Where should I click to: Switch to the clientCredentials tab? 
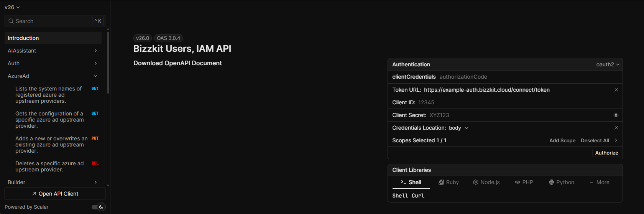(414, 77)
